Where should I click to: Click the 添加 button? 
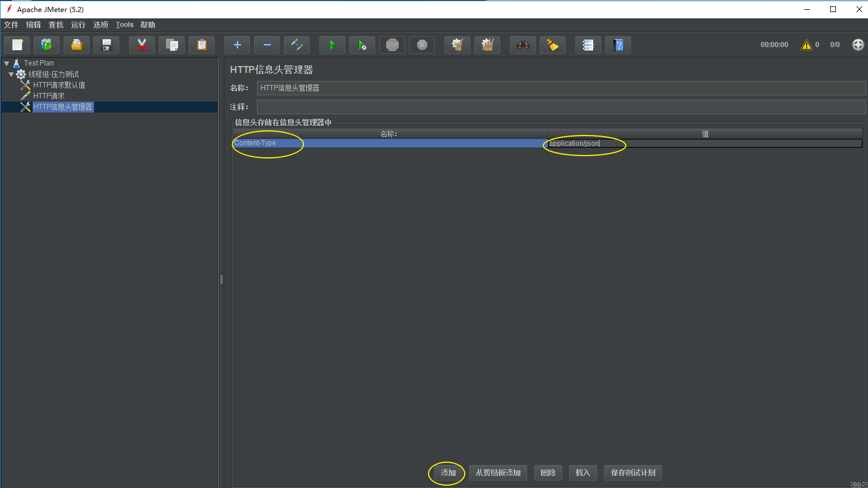(x=449, y=472)
